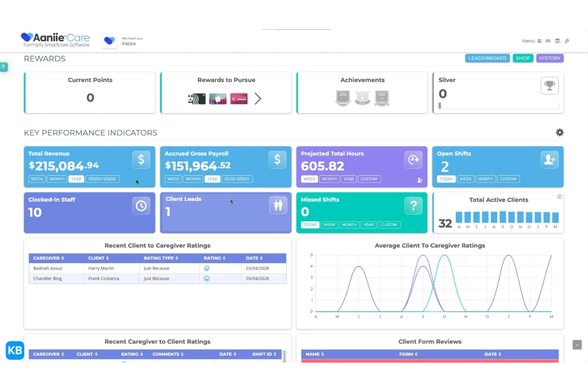588x392 pixels.
Task: Click the Silver level progress bar
Action: pyautogui.click(x=499, y=106)
